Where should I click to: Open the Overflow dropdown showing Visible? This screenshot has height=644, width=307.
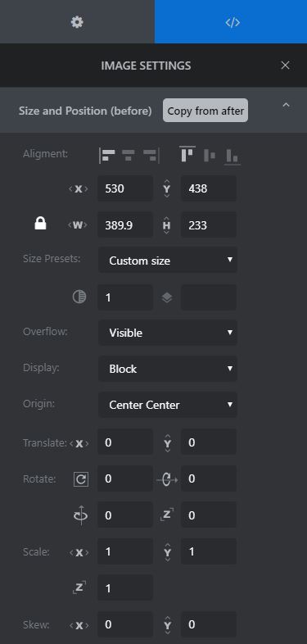tap(168, 333)
